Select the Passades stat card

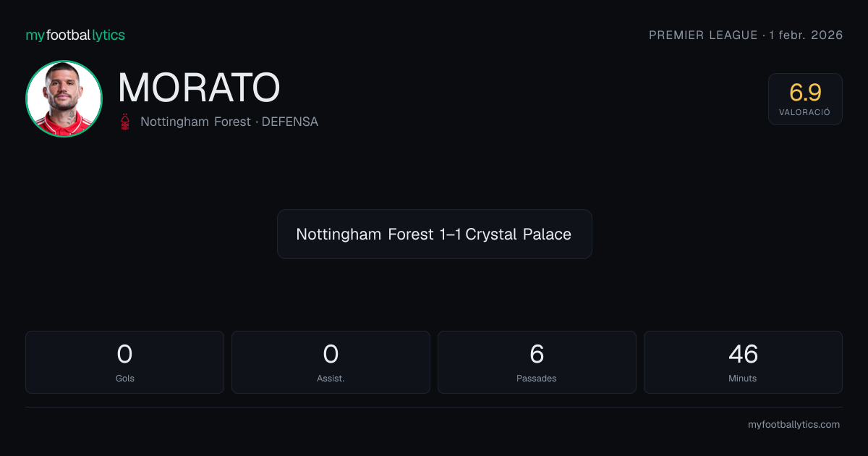(537, 362)
